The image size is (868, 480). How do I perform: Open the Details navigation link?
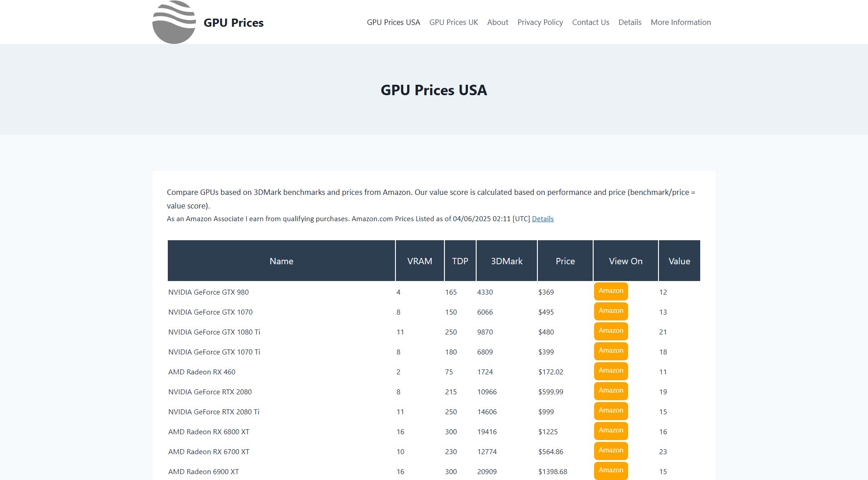point(629,22)
